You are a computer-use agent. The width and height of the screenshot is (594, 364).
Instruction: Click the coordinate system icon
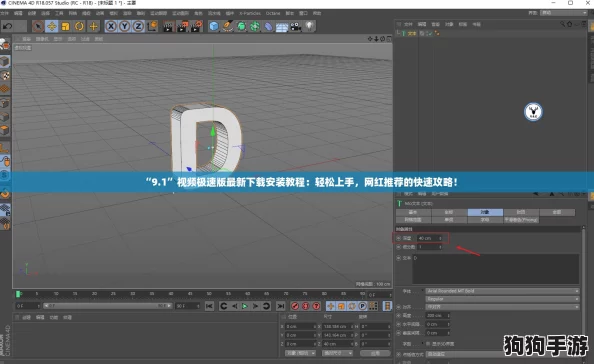coord(152,26)
